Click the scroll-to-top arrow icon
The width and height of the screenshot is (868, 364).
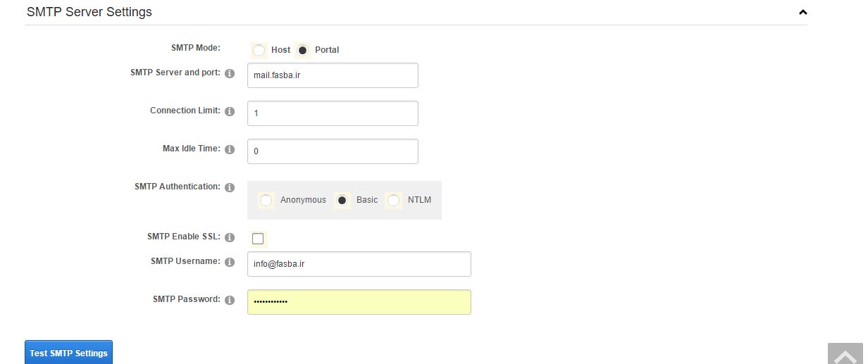[x=845, y=353]
